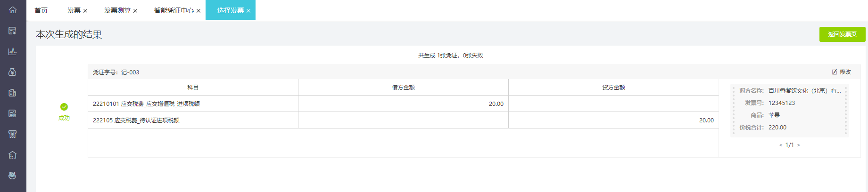Close the 发票 tab

point(85,11)
